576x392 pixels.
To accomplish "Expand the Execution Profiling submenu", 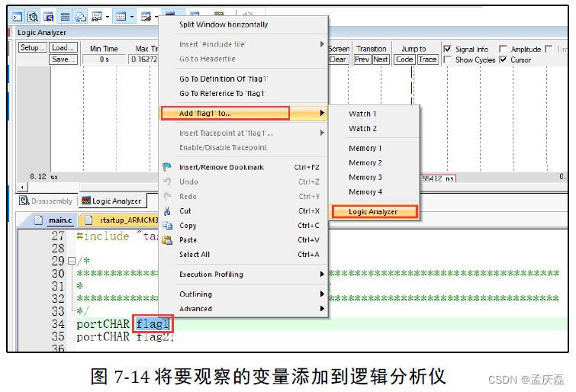I will [x=322, y=275].
